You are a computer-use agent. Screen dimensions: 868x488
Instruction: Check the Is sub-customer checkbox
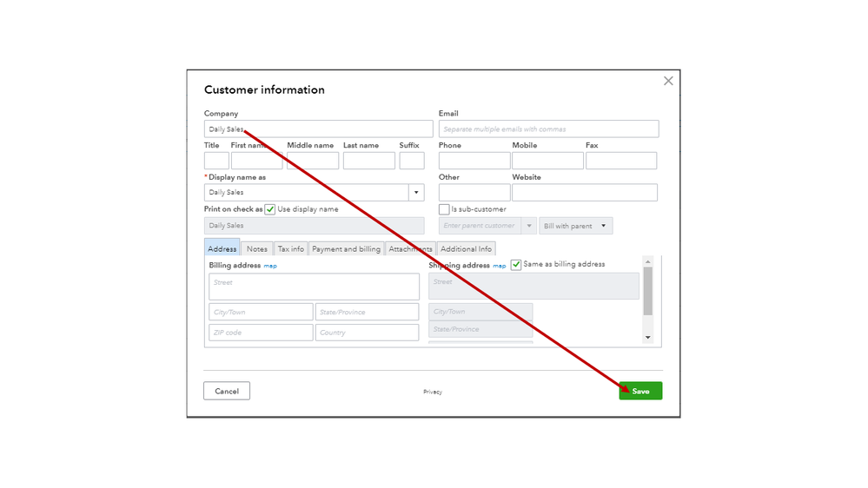(x=444, y=209)
